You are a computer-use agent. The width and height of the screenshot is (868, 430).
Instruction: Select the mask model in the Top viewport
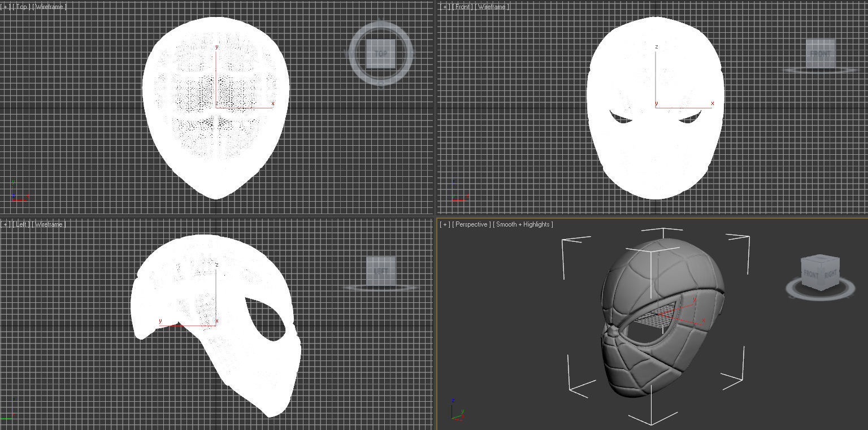click(x=216, y=107)
